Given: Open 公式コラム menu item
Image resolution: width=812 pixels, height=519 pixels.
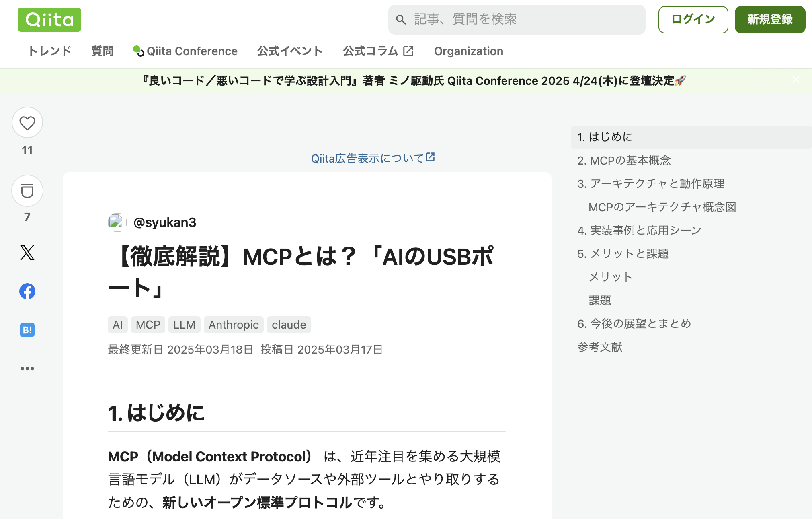Looking at the screenshot, I should (x=378, y=51).
